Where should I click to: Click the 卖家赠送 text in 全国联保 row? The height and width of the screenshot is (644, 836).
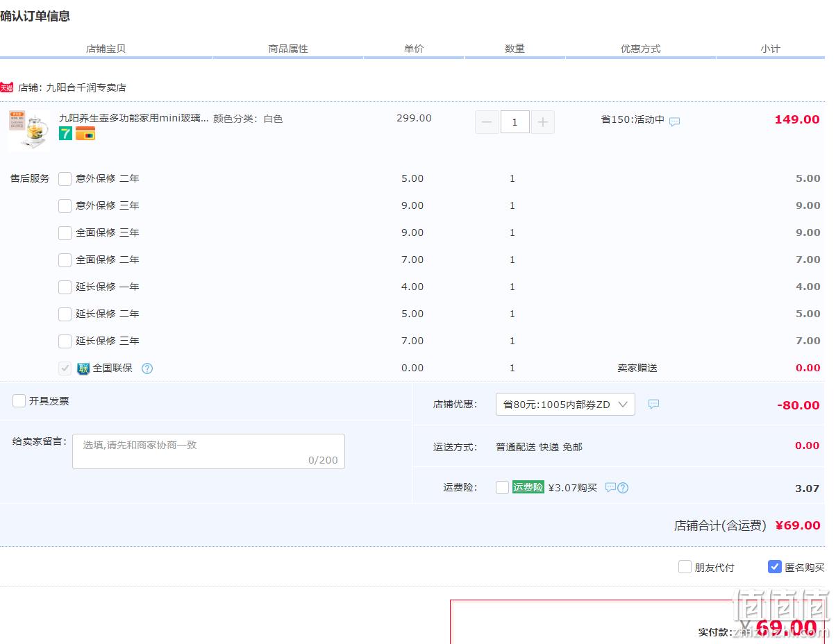(x=637, y=368)
